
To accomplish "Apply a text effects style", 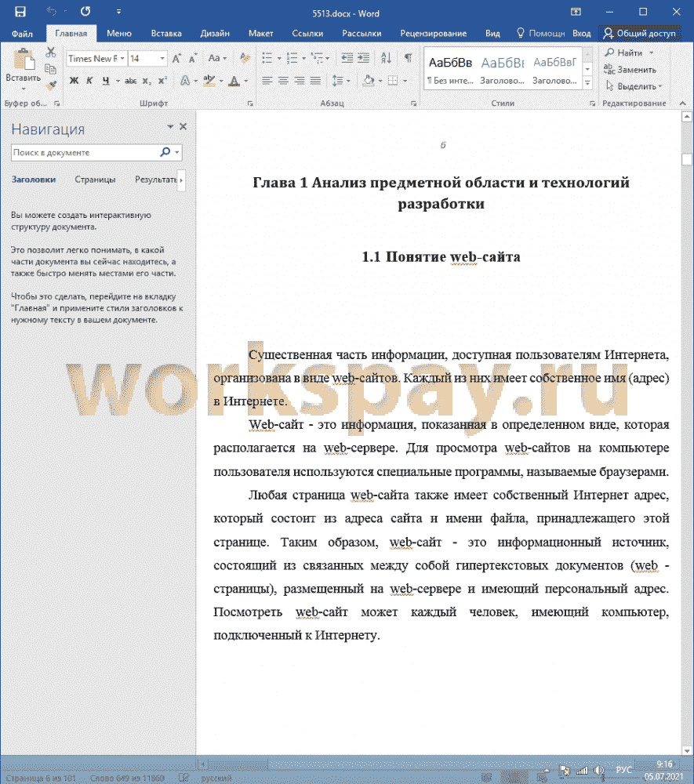I will 185,81.
